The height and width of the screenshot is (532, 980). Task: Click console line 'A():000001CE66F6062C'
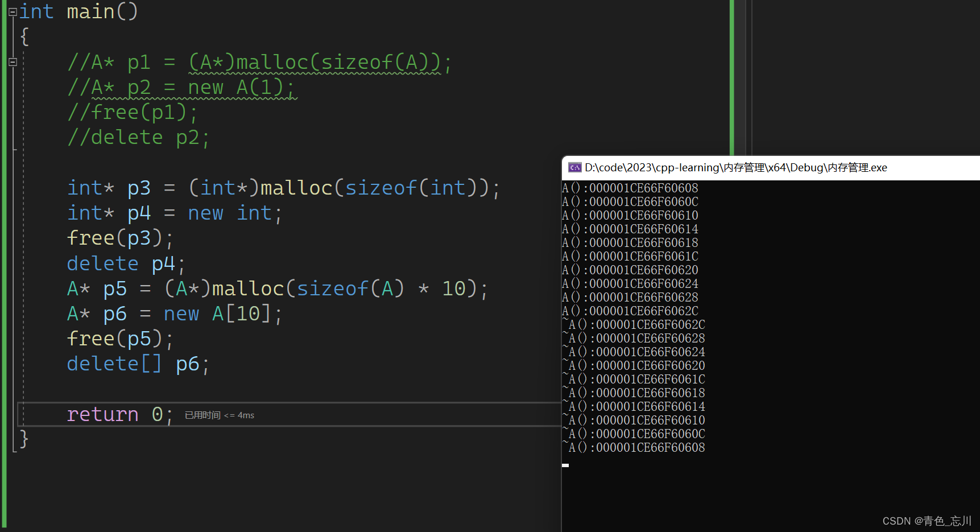click(630, 311)
